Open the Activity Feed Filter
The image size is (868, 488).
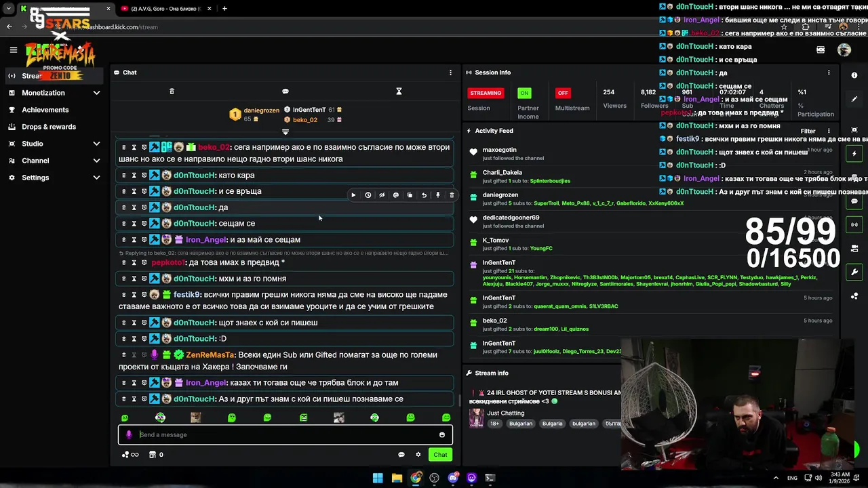click(x=808, y=131)
